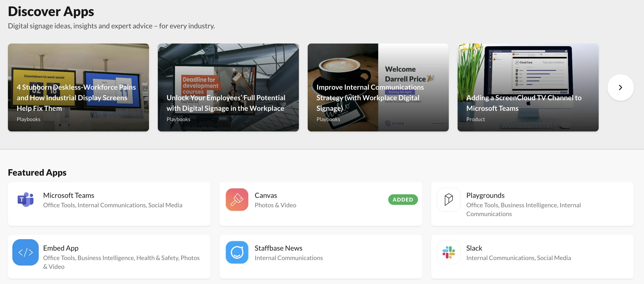Open the Staffbase News app title
The width and height of the screenshot is (644, 284).
(x=278, y=248)
